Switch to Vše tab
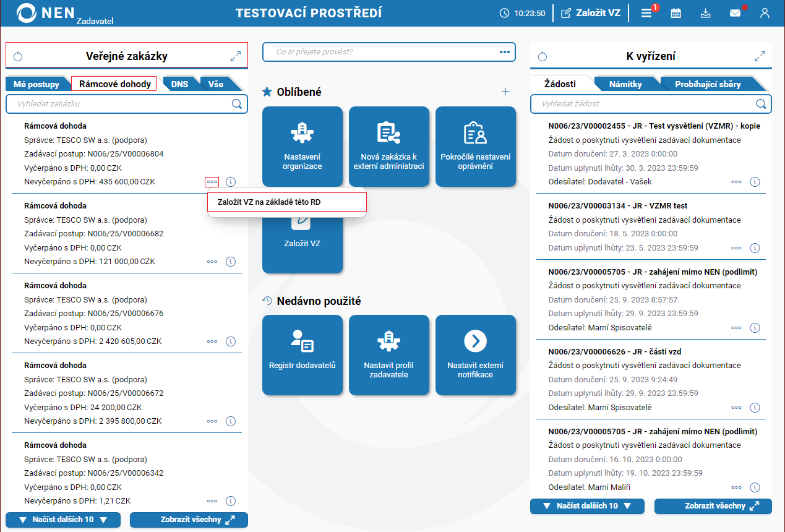 point(216,84)
